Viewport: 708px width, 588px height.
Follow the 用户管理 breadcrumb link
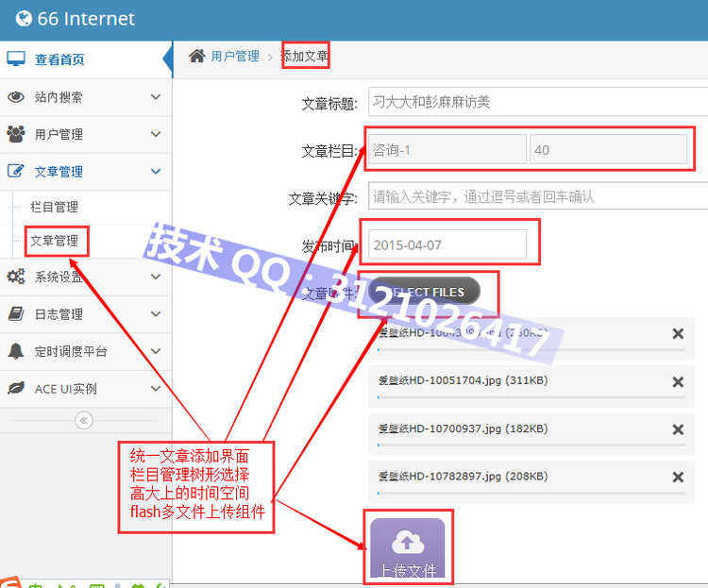(235, 56)
